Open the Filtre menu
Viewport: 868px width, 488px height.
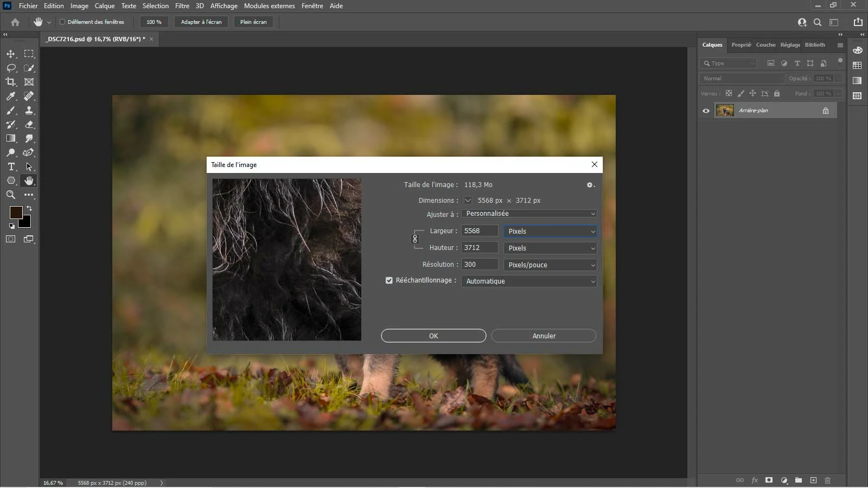click(x=182, y=6)
